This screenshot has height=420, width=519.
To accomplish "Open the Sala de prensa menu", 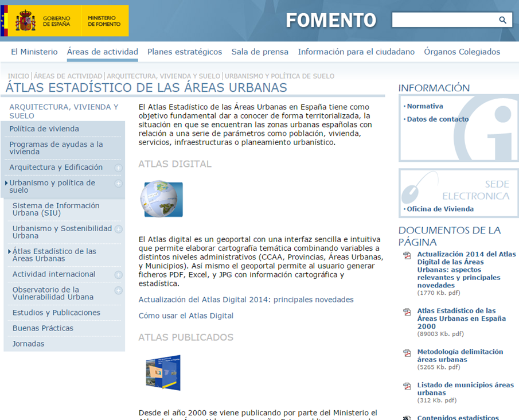I will coord(260,52).
